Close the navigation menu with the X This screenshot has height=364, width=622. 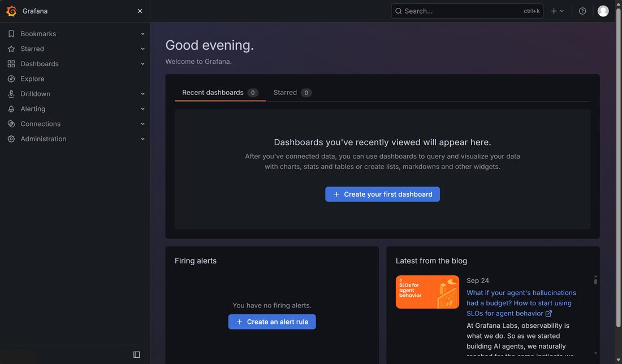pyautogui.click(x=140, y=11)
